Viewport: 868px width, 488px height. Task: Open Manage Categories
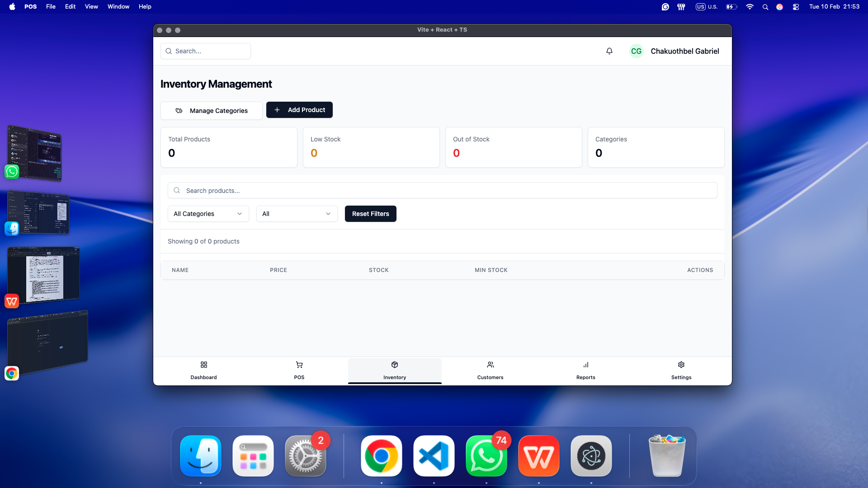click(211, 111)
